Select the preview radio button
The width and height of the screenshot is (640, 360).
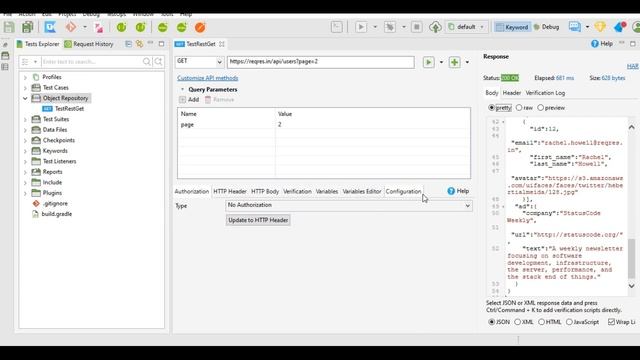coord(540,108)
